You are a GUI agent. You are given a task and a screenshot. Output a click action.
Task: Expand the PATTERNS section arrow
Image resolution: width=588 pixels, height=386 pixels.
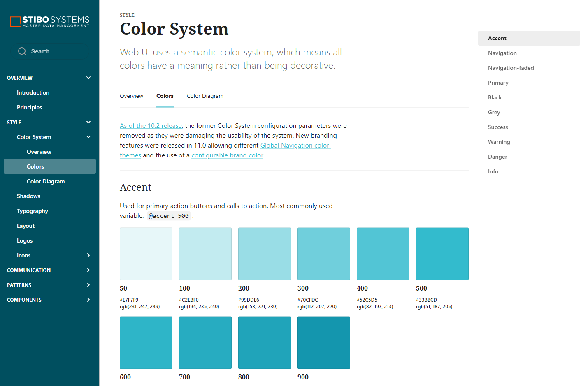[88, 285]
